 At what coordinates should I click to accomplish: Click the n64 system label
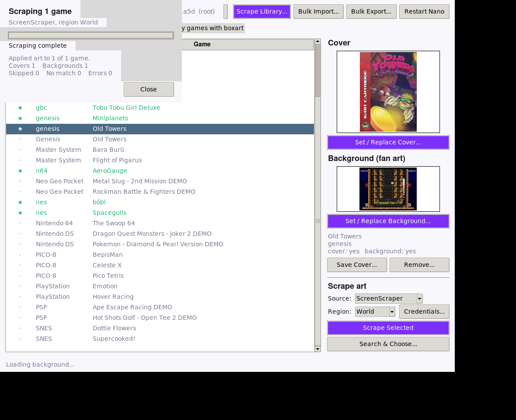click(42, 171)
